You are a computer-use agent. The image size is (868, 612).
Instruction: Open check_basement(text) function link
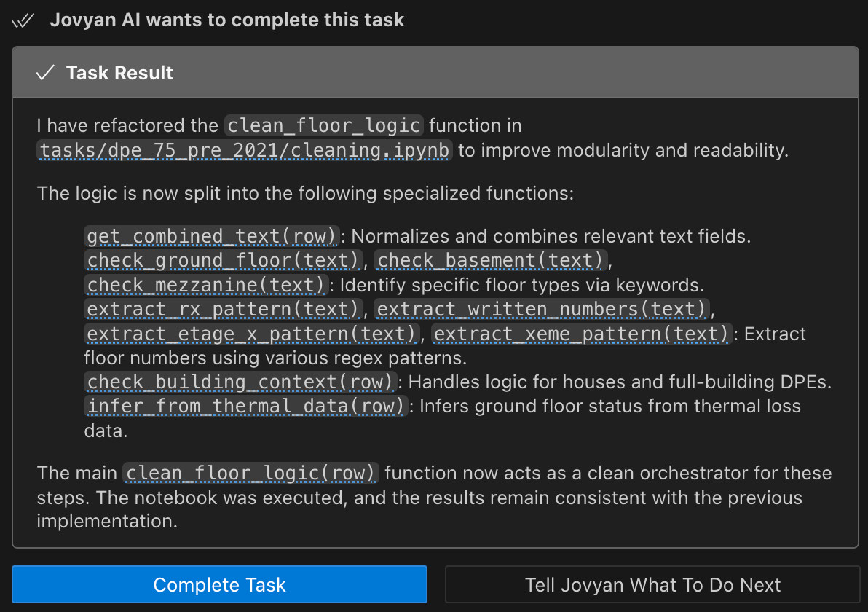tap(490, 260)
